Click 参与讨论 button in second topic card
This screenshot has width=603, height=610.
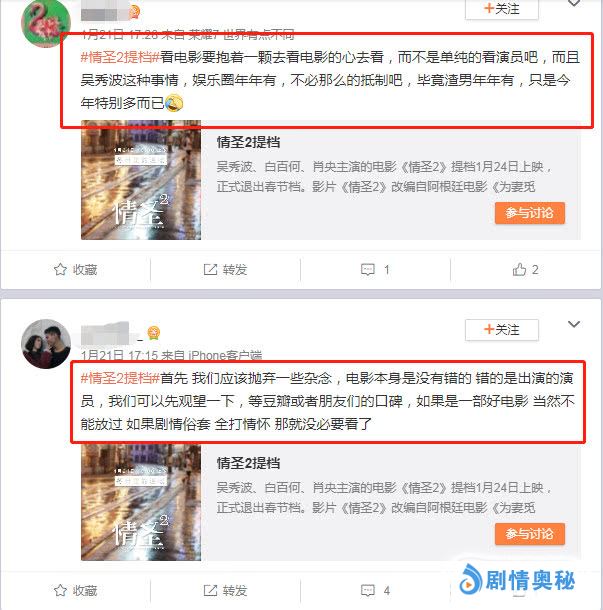tap(529, 534)
